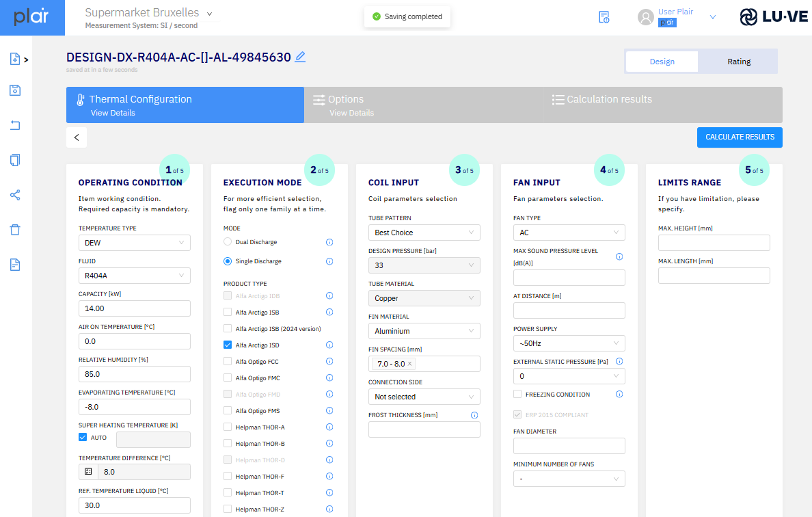This screenshot has width=812, height=517.
Task: Open Tube Material Copper dropdown
Action: pos(424,298)
